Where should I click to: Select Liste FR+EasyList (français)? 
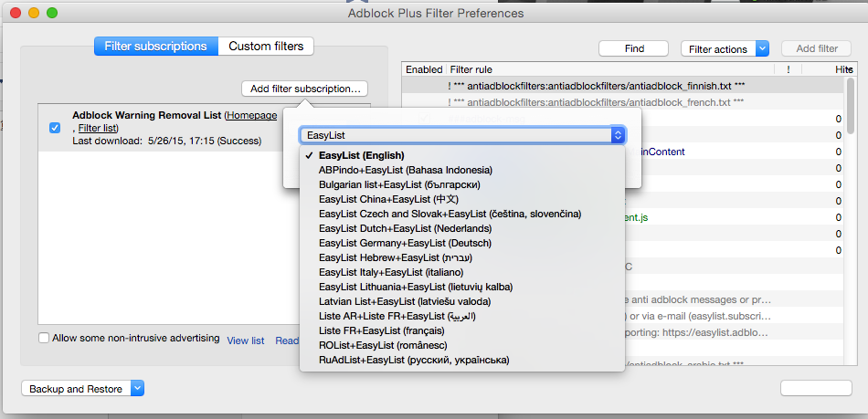[x=461, y=330]
